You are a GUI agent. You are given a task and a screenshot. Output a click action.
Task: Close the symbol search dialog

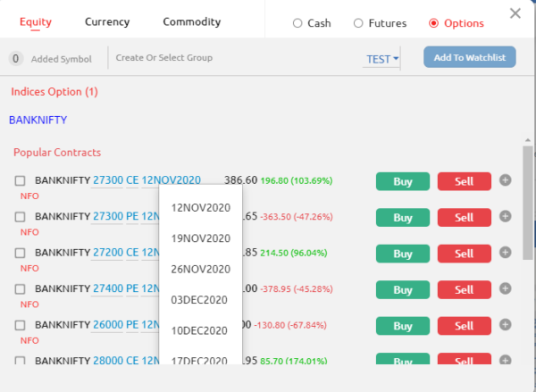tap(515, 13)
